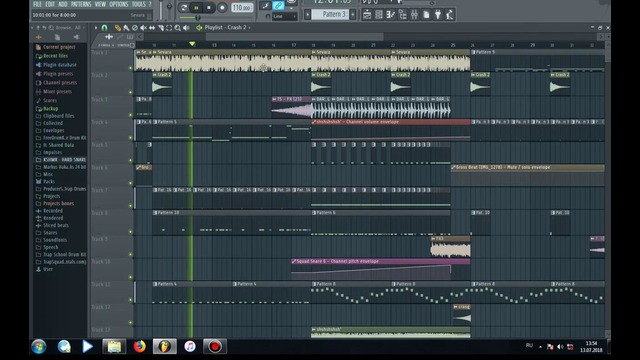Select the magnifier Zoom tool in the playlist toolbar
Viewport: 640px width, 360px height.
(178, 28)
